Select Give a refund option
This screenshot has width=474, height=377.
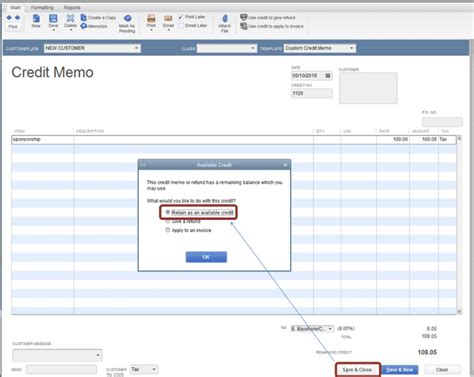coord(168,221)
